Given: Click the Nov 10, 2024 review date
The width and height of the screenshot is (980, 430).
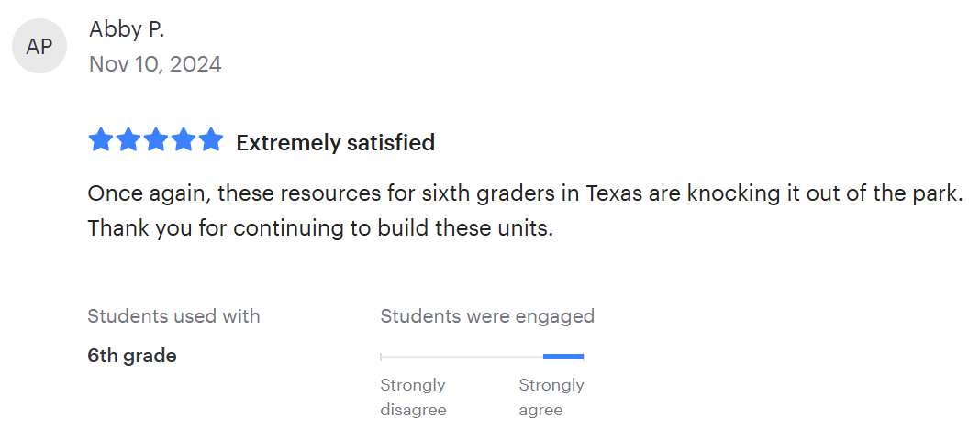Looking at the screenshot, I should click(x=155, y=64).
